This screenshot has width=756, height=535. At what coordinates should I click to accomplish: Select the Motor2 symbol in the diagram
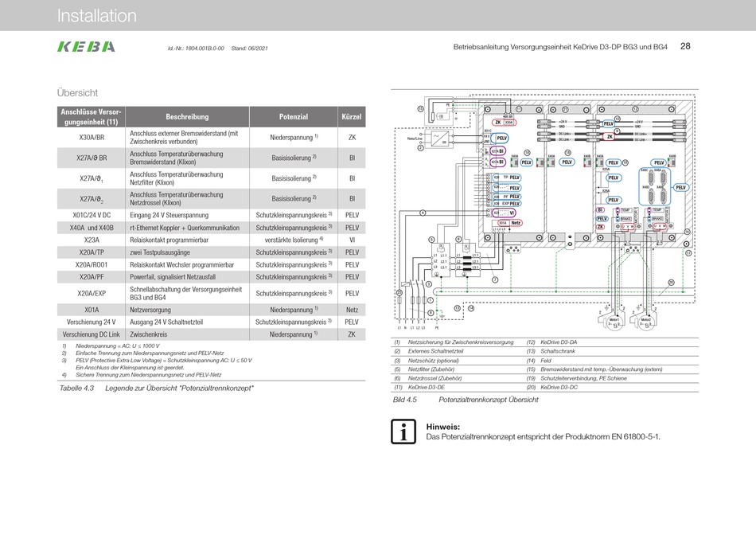point(645,320)
